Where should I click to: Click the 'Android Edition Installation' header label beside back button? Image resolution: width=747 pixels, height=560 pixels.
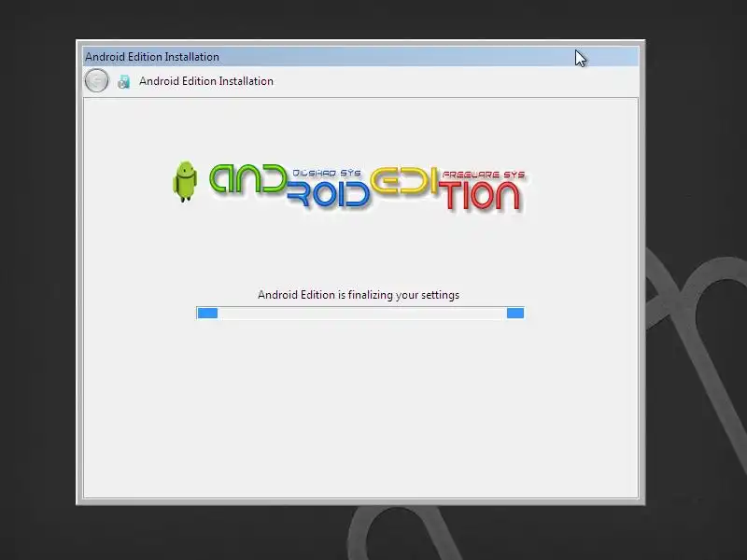(x=206, y=81)
